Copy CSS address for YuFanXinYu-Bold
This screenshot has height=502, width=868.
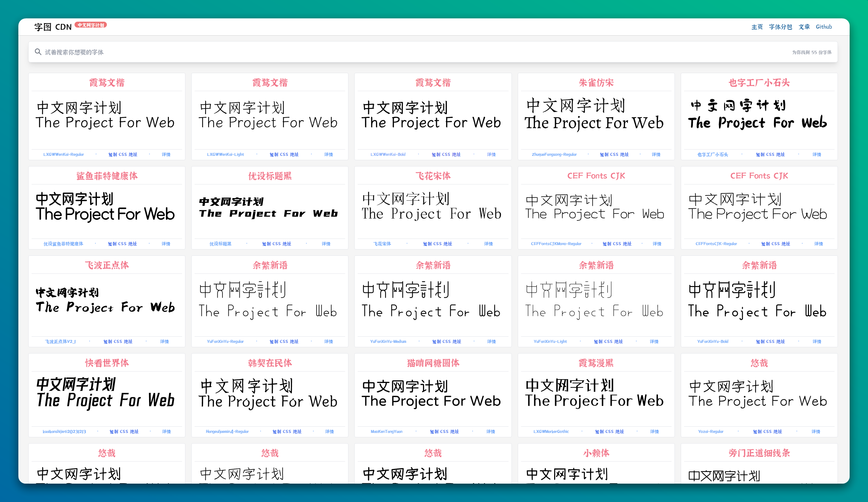click(770, 341)
